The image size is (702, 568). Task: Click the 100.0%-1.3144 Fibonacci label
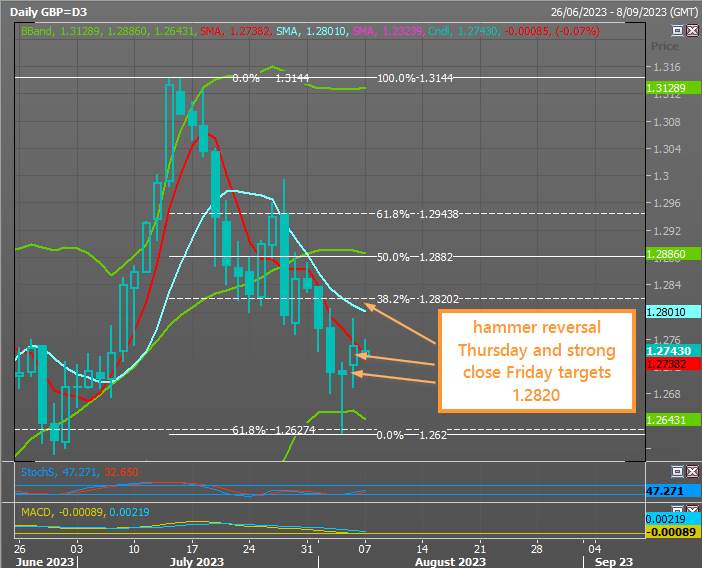coord(415,78)
